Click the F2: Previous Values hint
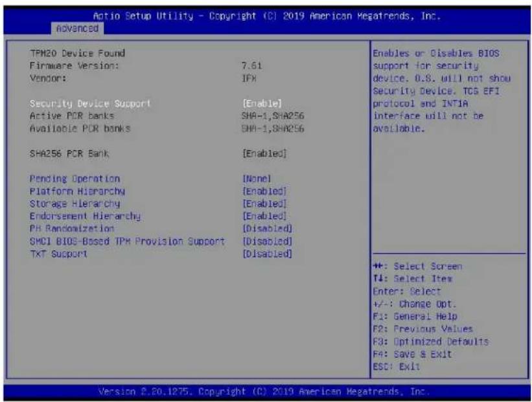The image size is (532, 402). click(422, 329)
